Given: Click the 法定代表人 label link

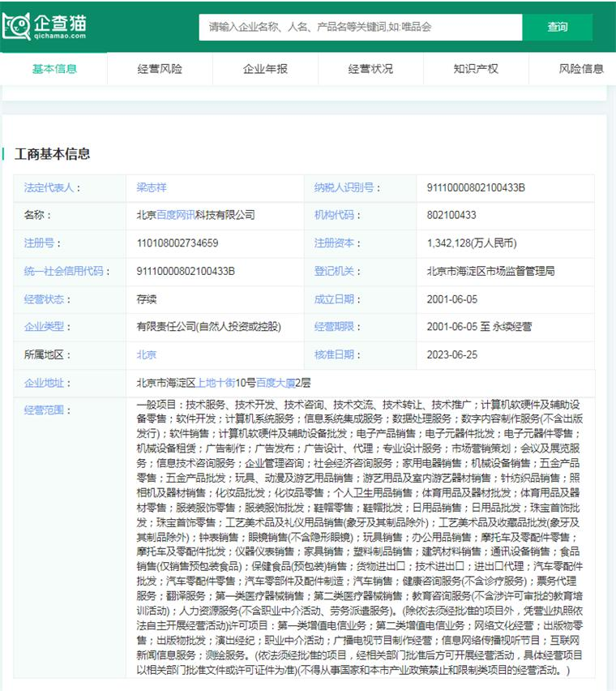Looking at the screenshot, I should [x=49, y=187].
